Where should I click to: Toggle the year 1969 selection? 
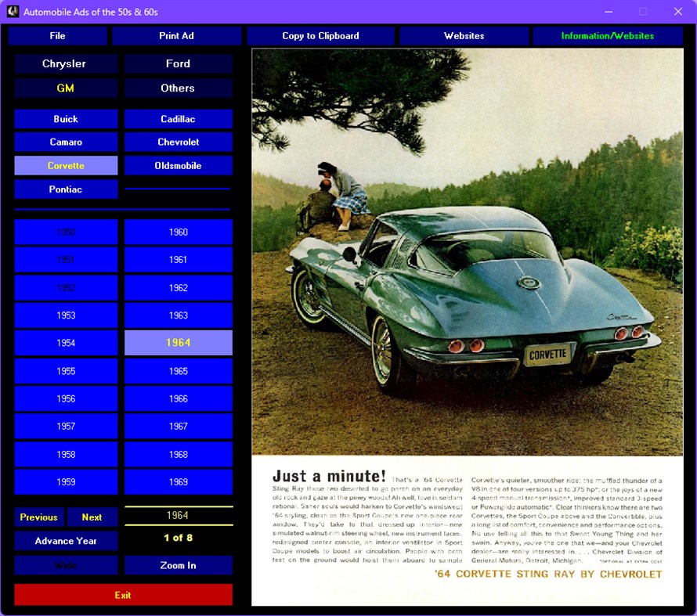(178, 481)
